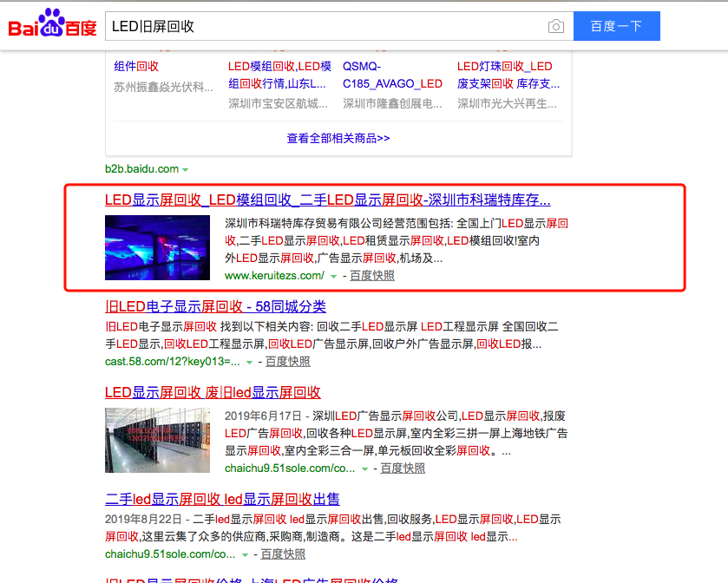728x583 pixels.
Task: Open the LED模组回收 product link
Action: click(279, 75)
